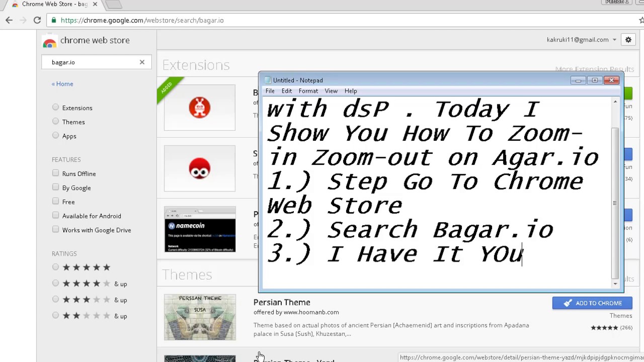Clear the bagar.io search with X

coord(142,62)
